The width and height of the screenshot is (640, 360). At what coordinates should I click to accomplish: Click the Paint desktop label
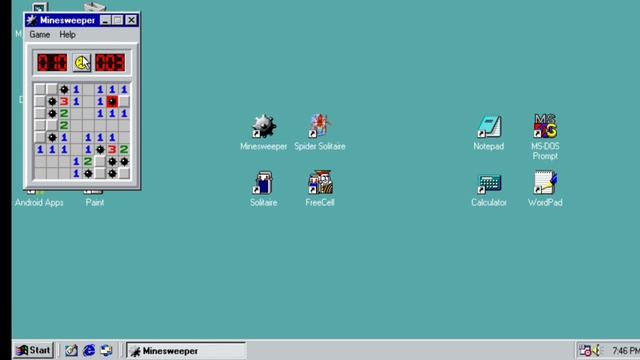coord(95,202)
